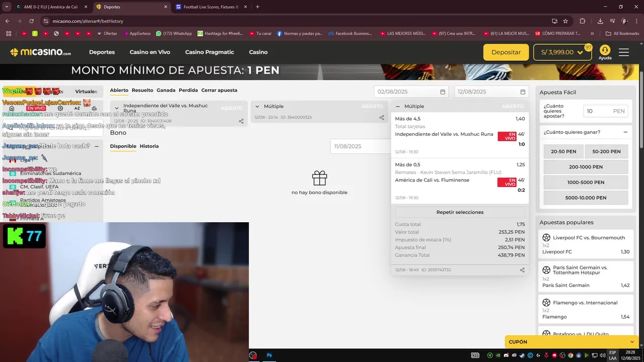Expand the collapsed Múltiple bet card
The image size is (644, 362).
[x=257, y=107]
